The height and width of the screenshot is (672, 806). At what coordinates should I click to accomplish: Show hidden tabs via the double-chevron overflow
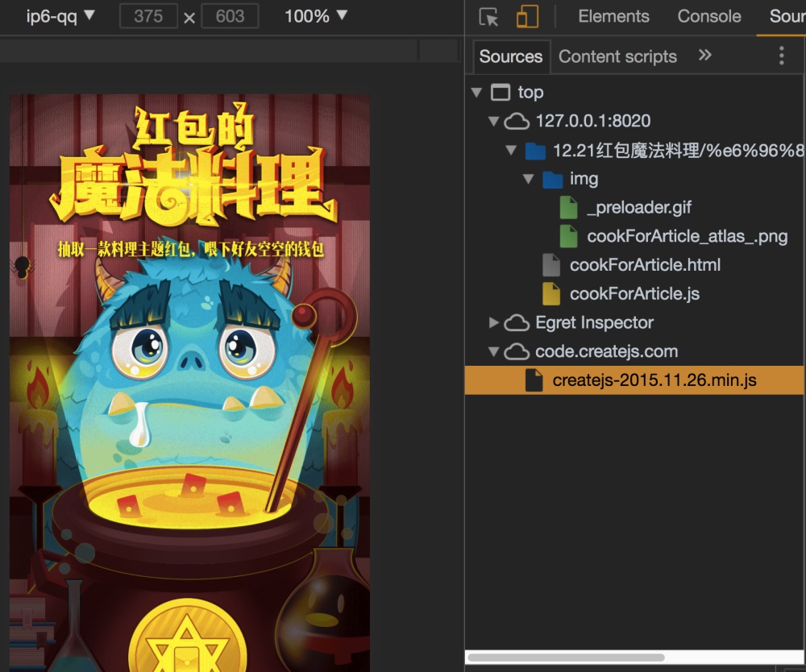704,56
